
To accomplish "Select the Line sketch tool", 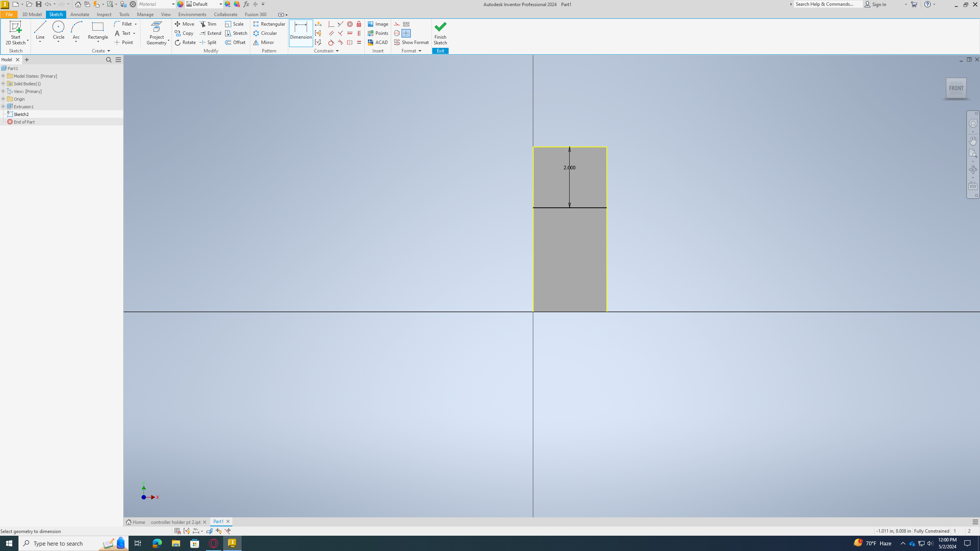I will pyautogui.click(x=40, y=31).
